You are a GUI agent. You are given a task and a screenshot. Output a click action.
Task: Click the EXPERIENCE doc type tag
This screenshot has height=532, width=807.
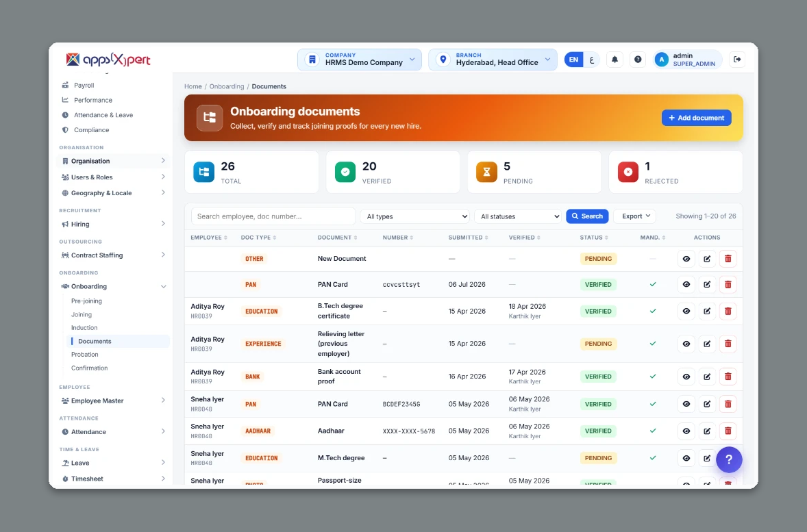(x=263, y=344)
